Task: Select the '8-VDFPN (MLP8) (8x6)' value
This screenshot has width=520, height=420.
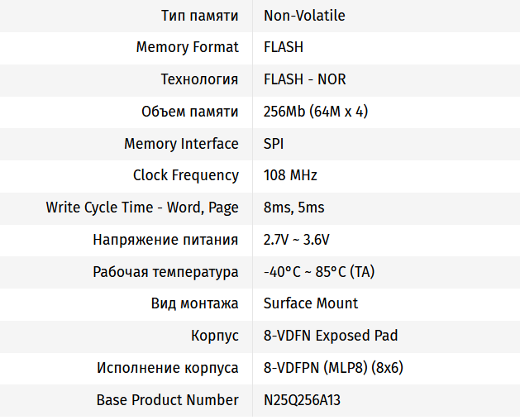Action: [x=333, y=368]
